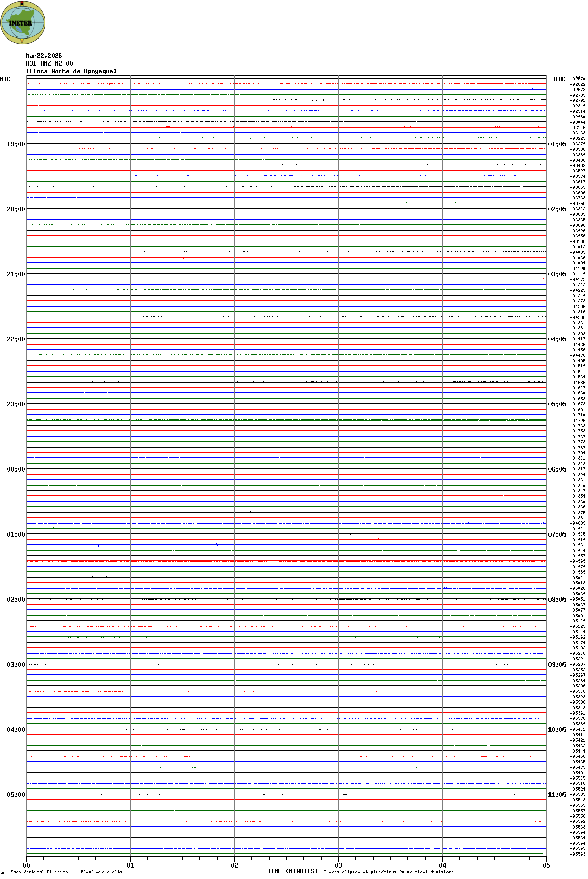Click the TIME (MINUTES) axis label

point(292,871)
